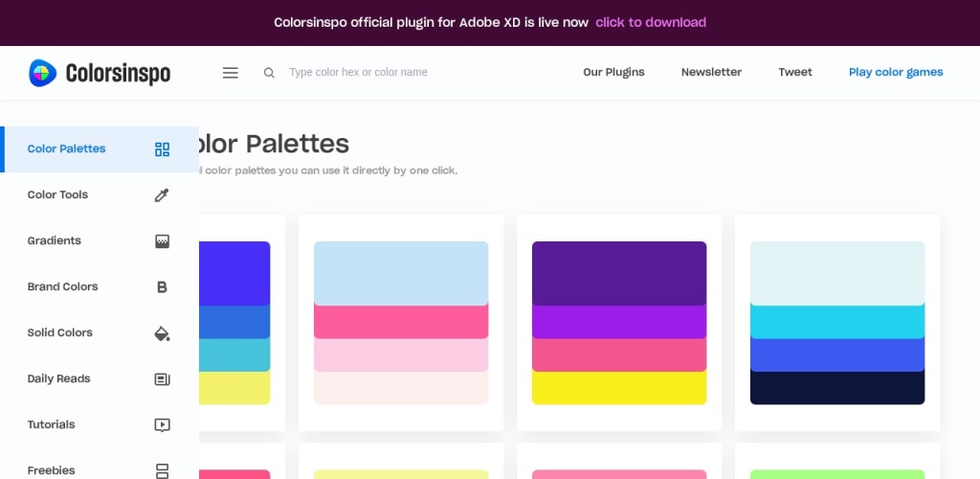Image resolution: width=980 pixels, height=479 pixels.
Task: Toggle the hamburger menu icon
Action: click(231, 73)
